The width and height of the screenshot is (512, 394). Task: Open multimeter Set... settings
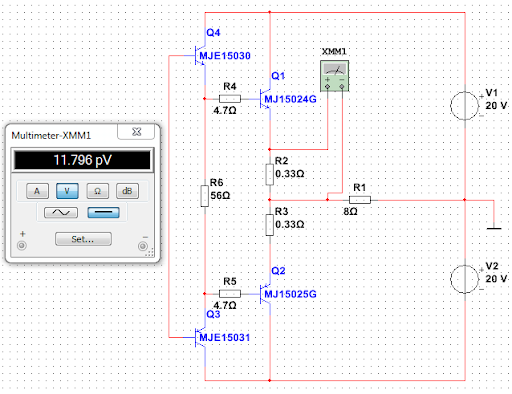coord(83,239)
